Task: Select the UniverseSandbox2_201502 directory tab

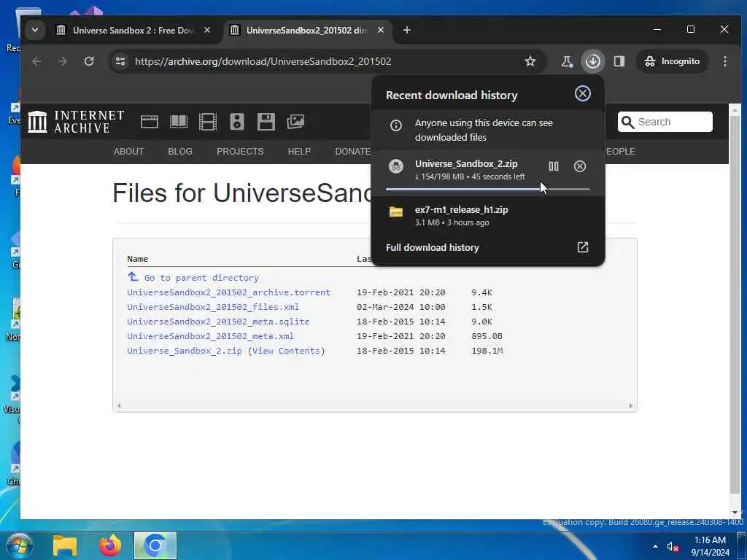Action: pos(307,30)
